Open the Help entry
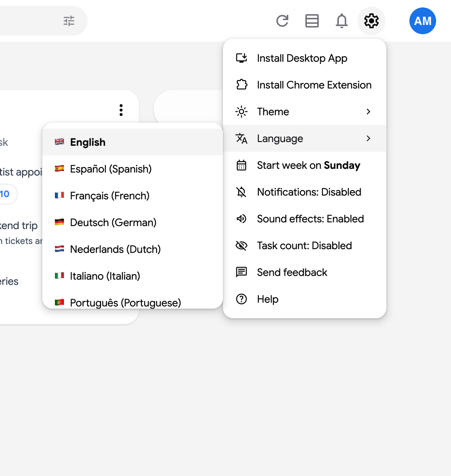 click(305, 299)
